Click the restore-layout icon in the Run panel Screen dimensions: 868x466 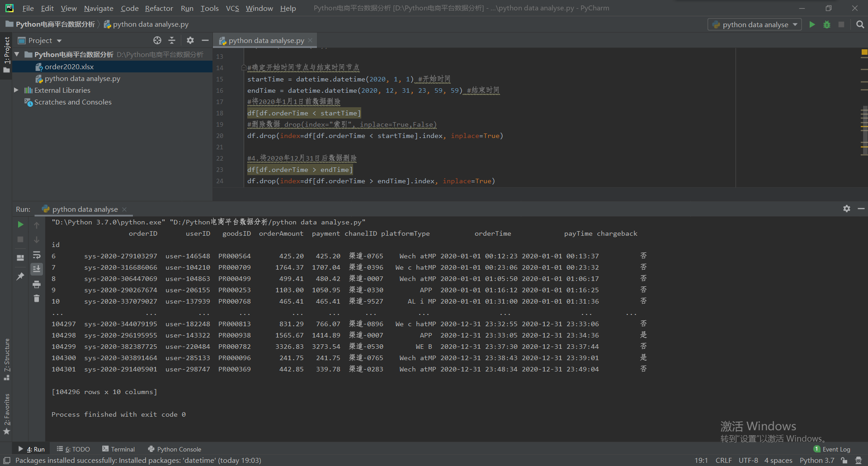(x=20, y=257)
